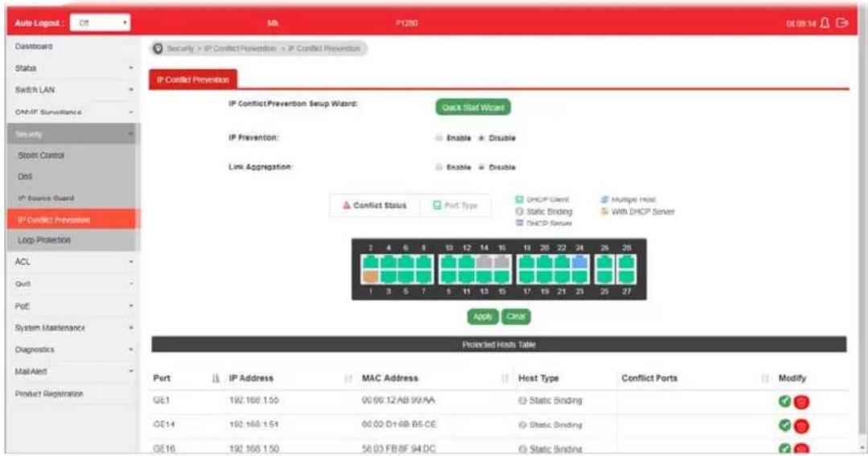Screen dimensions: 868x456
Task: Click the location pin icon in breadcrumb
Action: pos(158,49)
